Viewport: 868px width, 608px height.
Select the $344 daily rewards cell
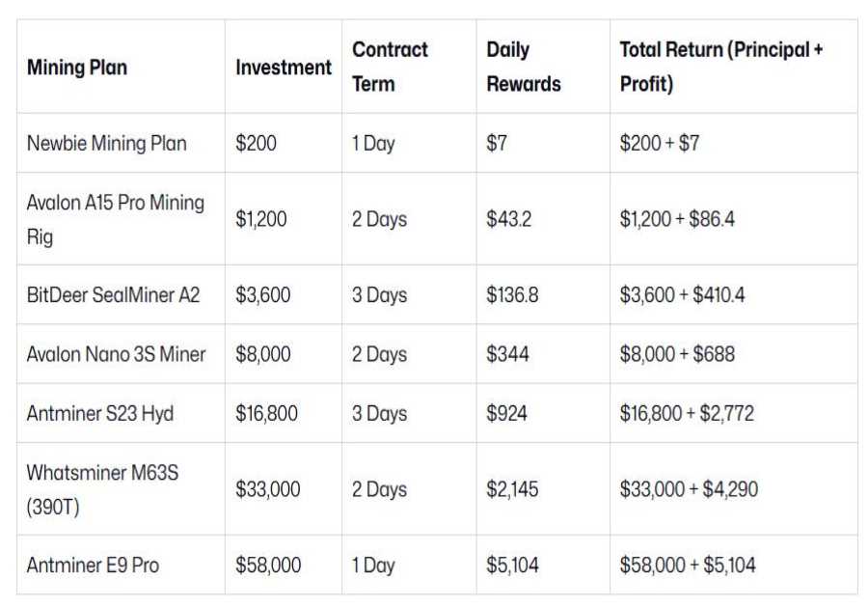click(507, 354)
